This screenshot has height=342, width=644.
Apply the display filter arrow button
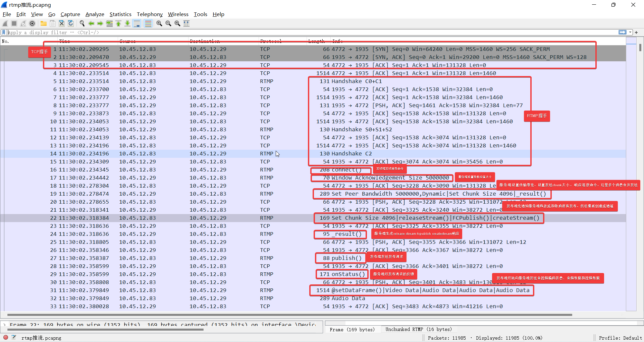coord(623,32)
